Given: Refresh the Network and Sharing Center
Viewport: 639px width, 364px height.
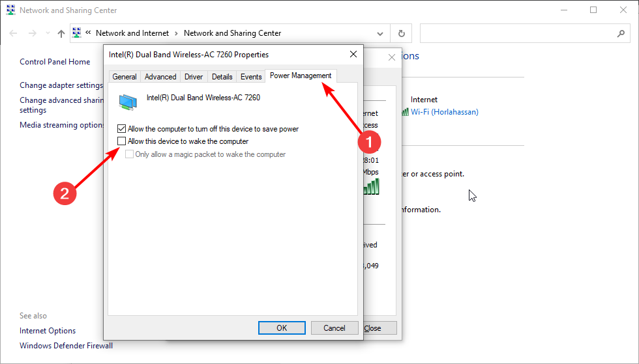Looking at the screenshot, I should click(x=402, y=33).
